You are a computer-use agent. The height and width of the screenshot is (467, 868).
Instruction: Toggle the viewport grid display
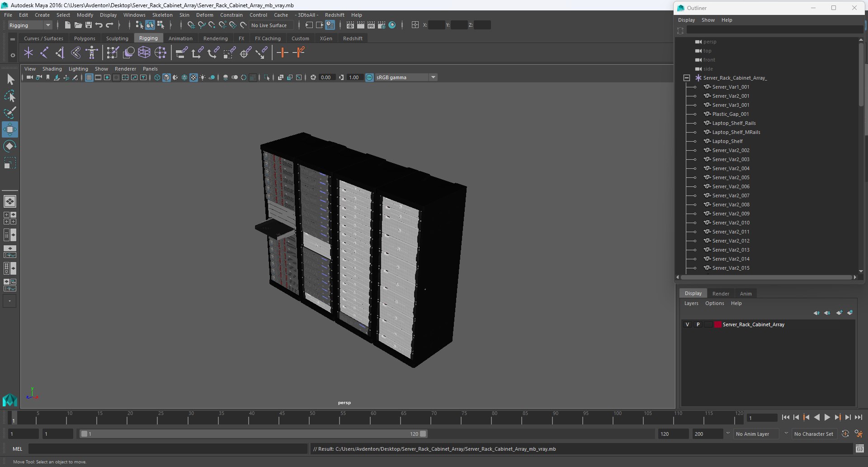(89, 77)
